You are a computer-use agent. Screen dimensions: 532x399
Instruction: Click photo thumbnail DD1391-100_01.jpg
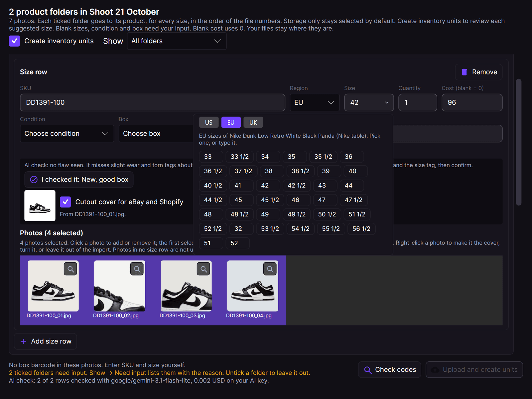coord(53,286)
